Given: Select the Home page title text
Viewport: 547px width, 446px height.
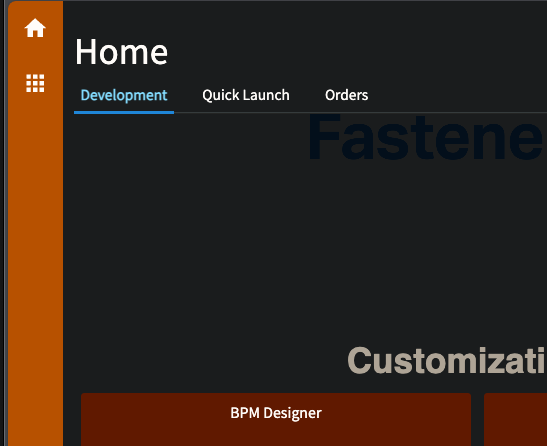Looking at the screenshot, I should pyautogui.click(x=121, y=52).
